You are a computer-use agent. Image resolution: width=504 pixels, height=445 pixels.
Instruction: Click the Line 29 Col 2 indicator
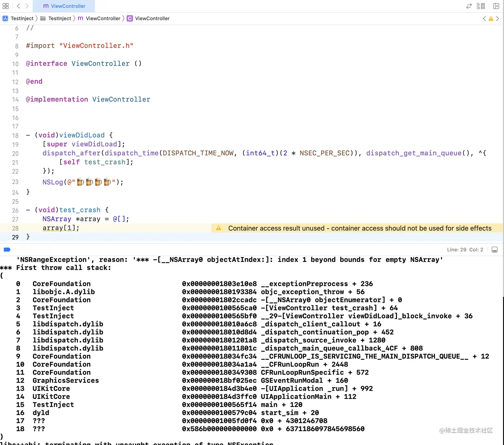click(x=465, y=250)
